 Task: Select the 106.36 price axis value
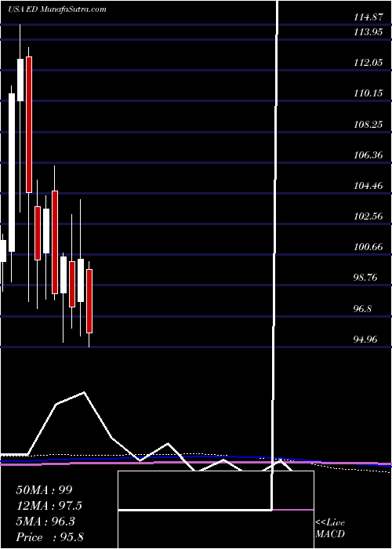(370, 155)
